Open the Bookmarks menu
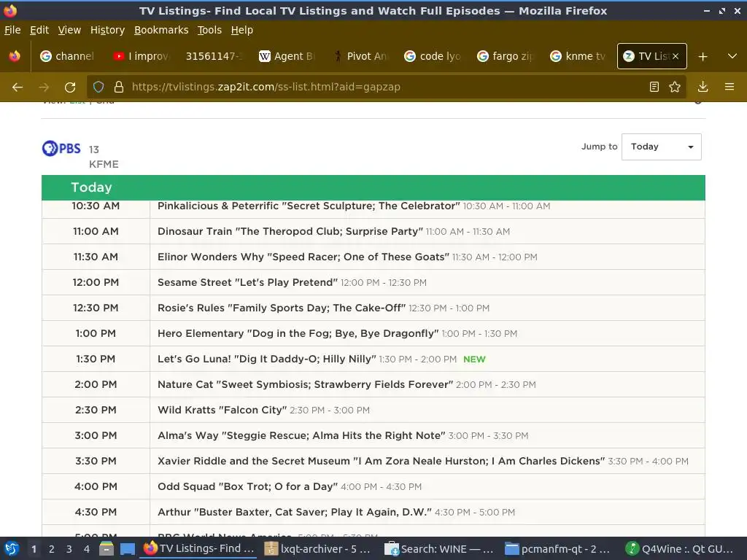Viewport: 747px width, 560px height. (x=161, y=30)
